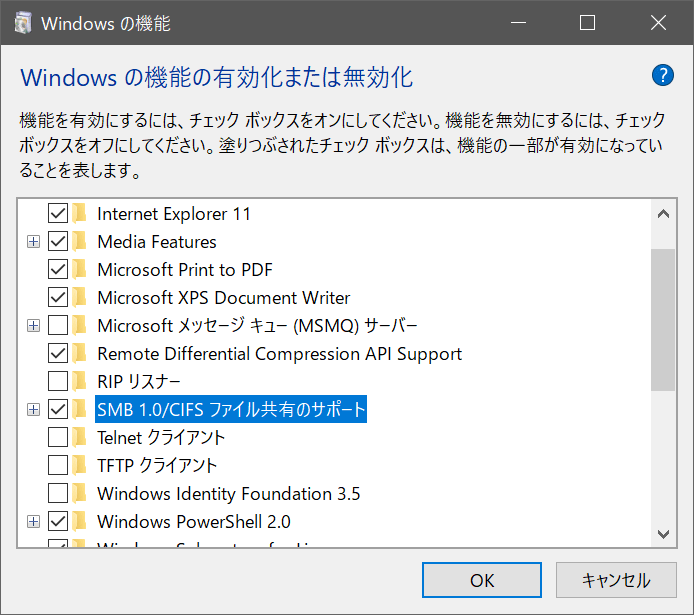Check Windows Identity Foundation 3.5 checkbox

58,493
